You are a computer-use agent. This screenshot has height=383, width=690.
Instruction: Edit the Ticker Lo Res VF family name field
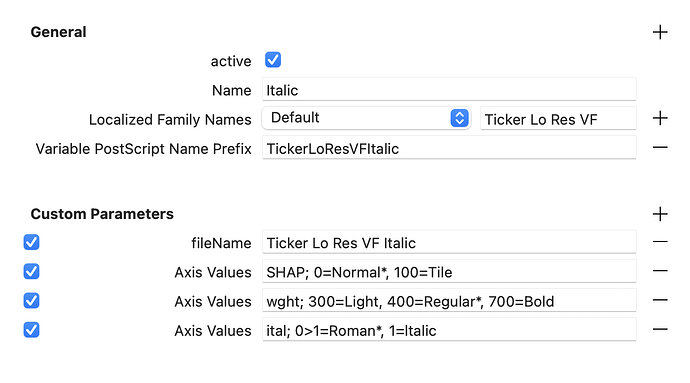(558, 118)
